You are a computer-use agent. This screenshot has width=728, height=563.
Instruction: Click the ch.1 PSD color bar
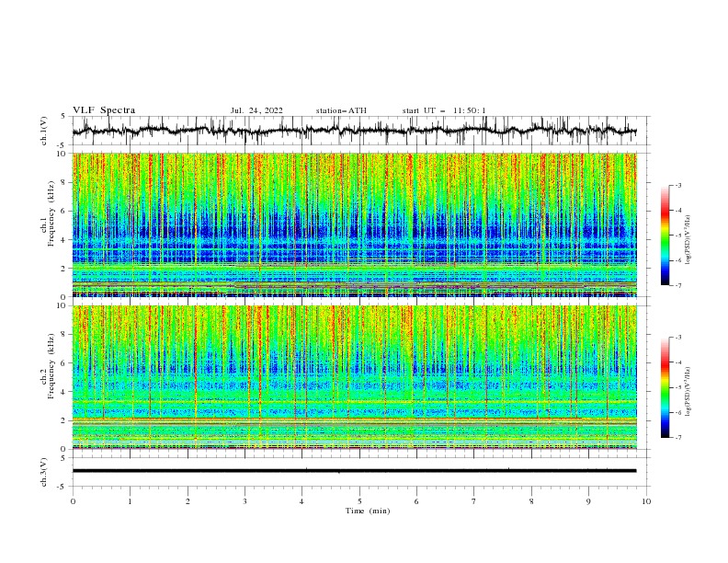[665, 236]
